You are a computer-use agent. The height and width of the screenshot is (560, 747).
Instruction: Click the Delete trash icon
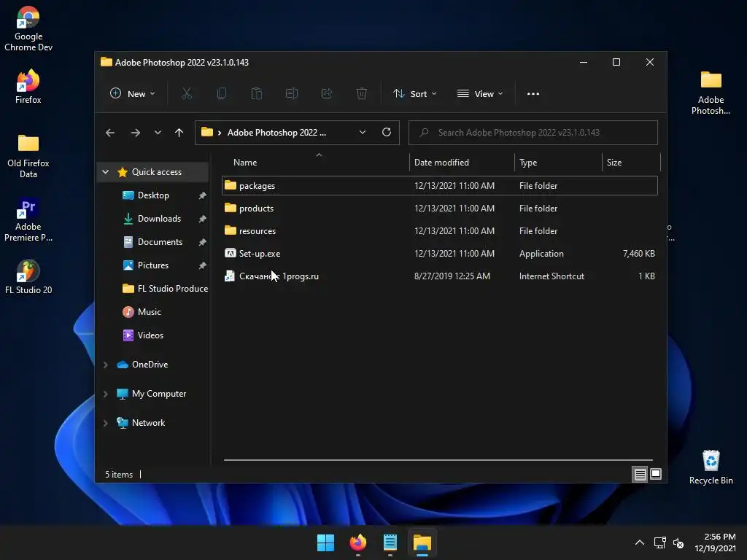coord(362,94)
